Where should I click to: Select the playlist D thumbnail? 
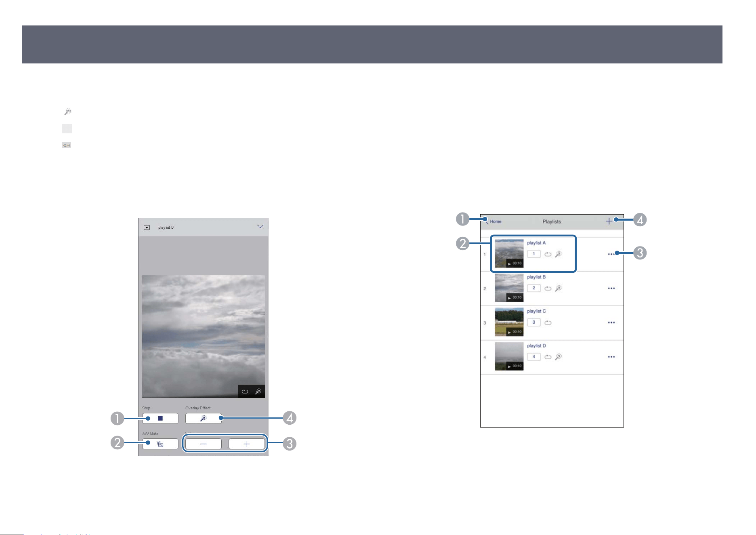tap(509, 356)
